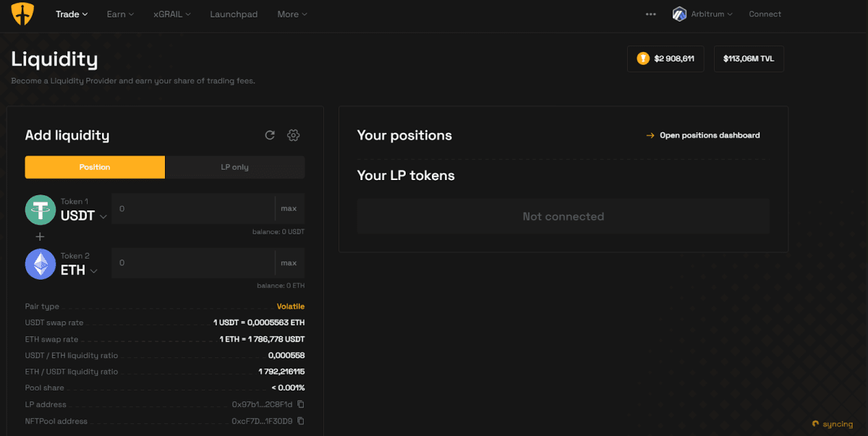Click the Camelot logo in the navbar

coord(22,14)
